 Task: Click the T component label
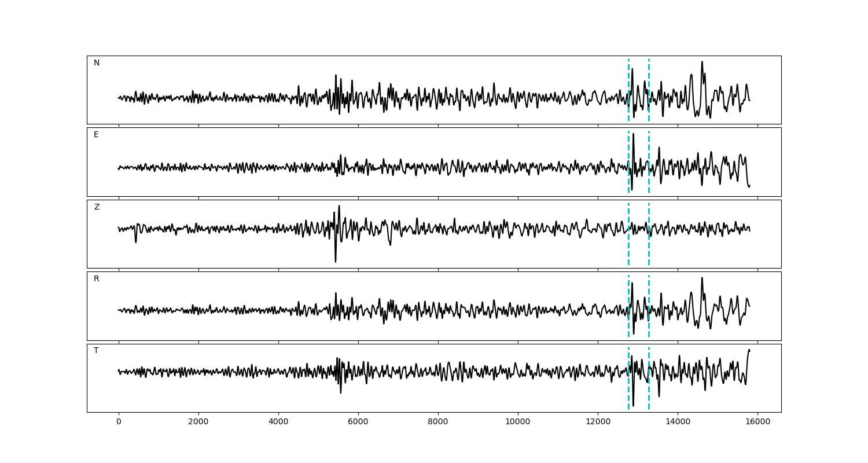coord(96,351)
